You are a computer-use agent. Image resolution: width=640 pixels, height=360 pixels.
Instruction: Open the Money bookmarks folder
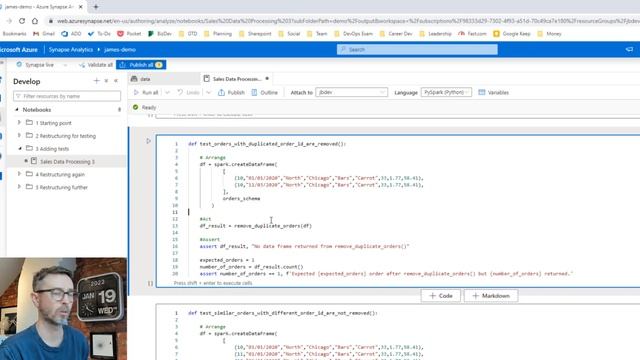click(x=549, y=34)
